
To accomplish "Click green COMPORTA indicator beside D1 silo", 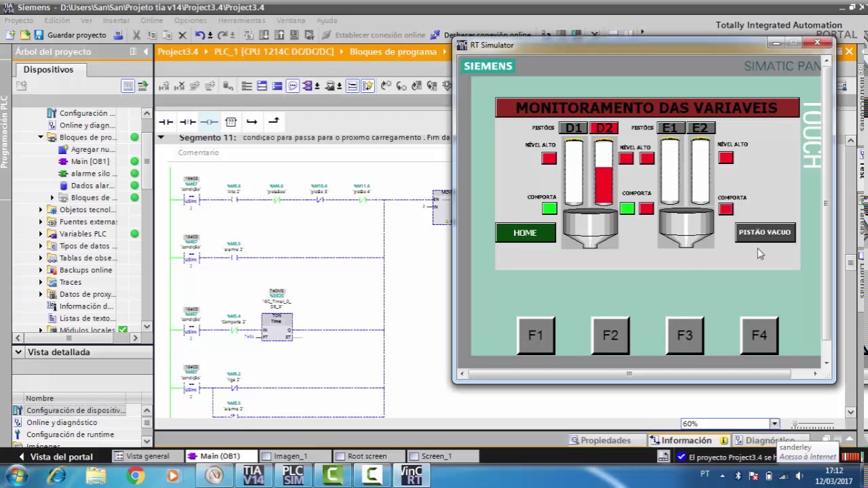I will click(x=549, y=209).
